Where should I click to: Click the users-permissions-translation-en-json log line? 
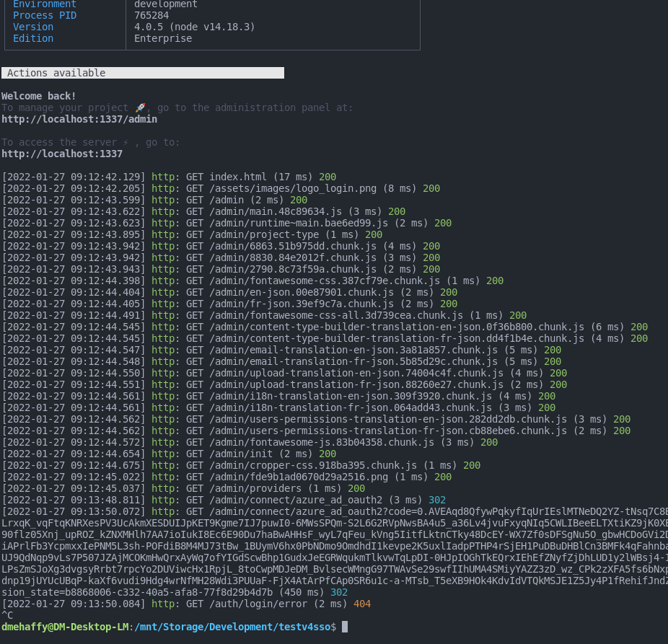point(316,419)
